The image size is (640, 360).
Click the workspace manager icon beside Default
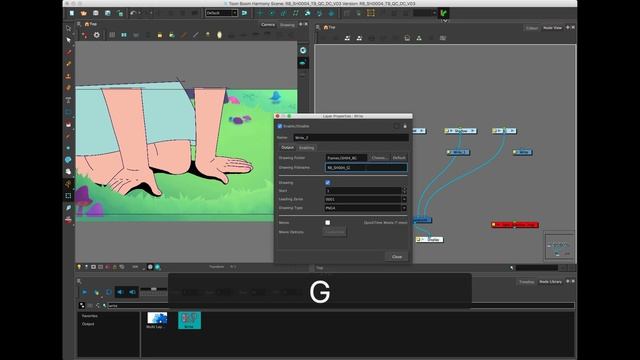(x=244, y=13)
